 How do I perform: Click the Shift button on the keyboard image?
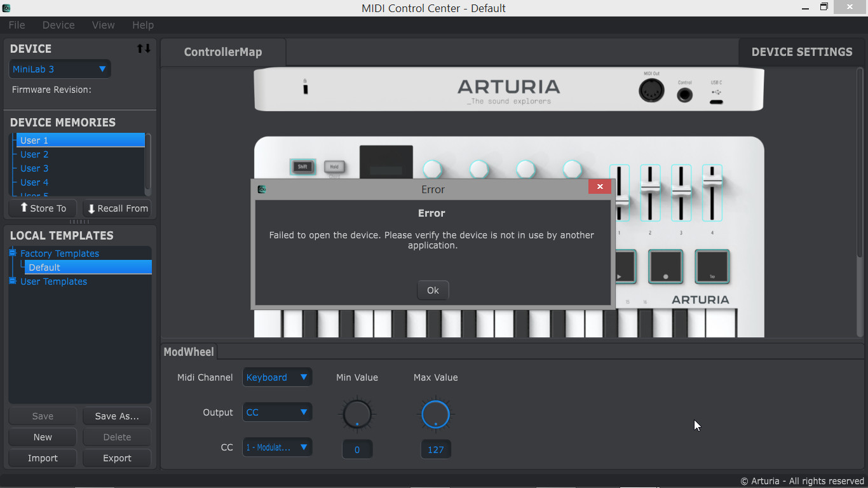pyautogui.click(x=302, y=167)
